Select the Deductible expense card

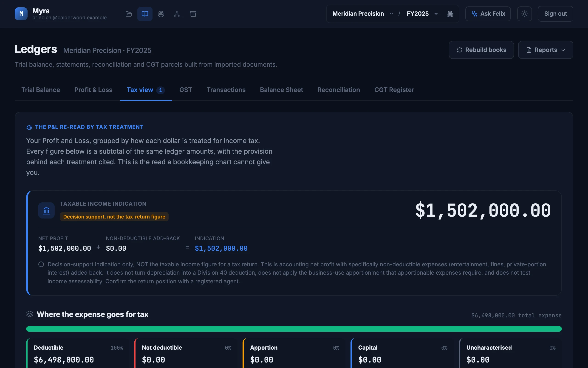77,353
